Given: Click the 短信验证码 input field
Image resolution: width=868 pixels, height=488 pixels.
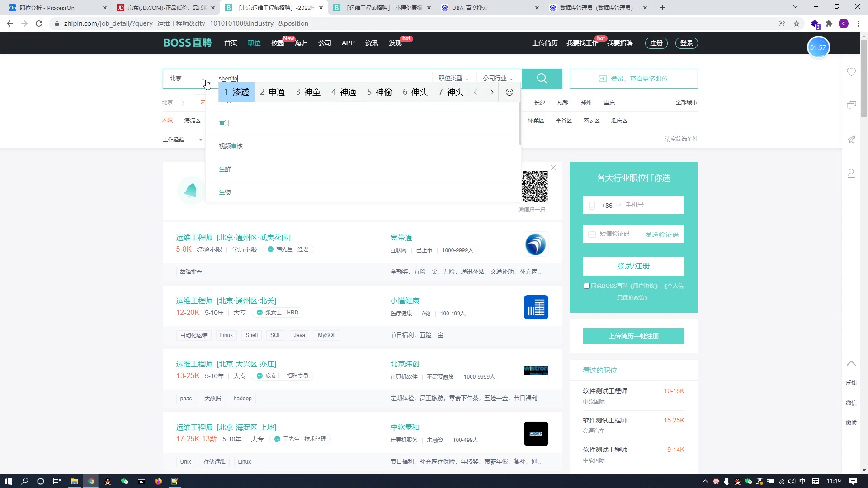Looking at the screenshot, I should (614, 234).
